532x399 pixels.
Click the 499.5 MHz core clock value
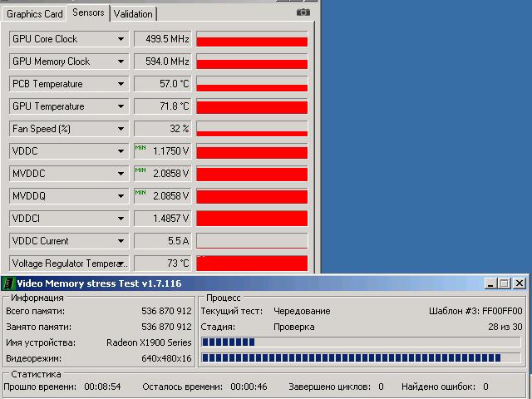163,39
